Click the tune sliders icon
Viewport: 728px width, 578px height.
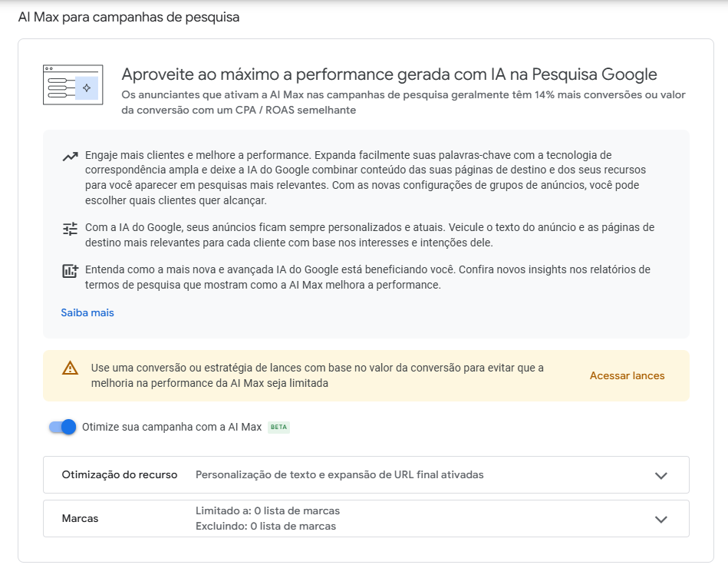(70, 229)
